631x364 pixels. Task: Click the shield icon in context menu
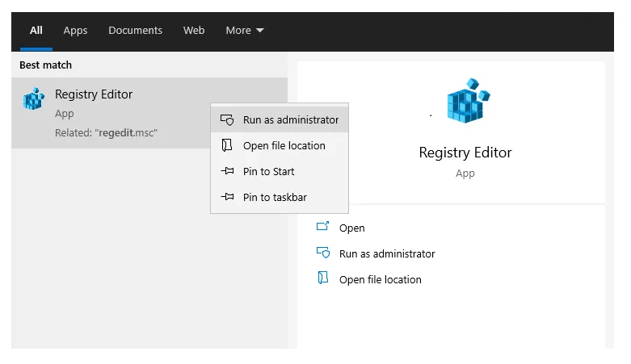tap(227, 120)
